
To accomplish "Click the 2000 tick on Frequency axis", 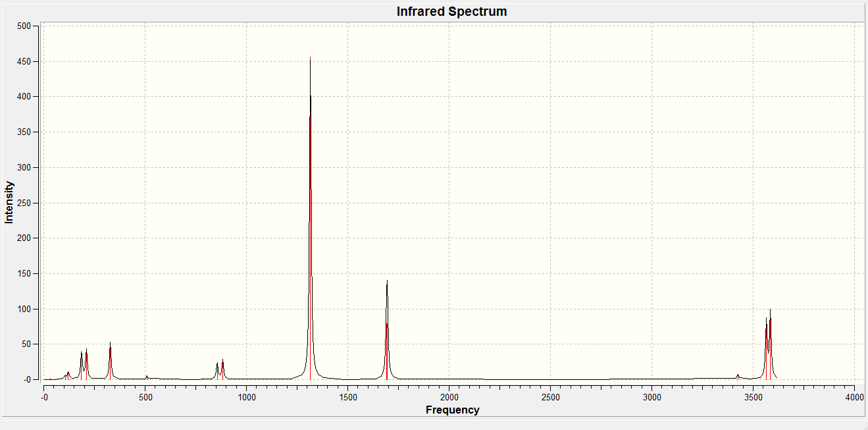I will point(449,397).
